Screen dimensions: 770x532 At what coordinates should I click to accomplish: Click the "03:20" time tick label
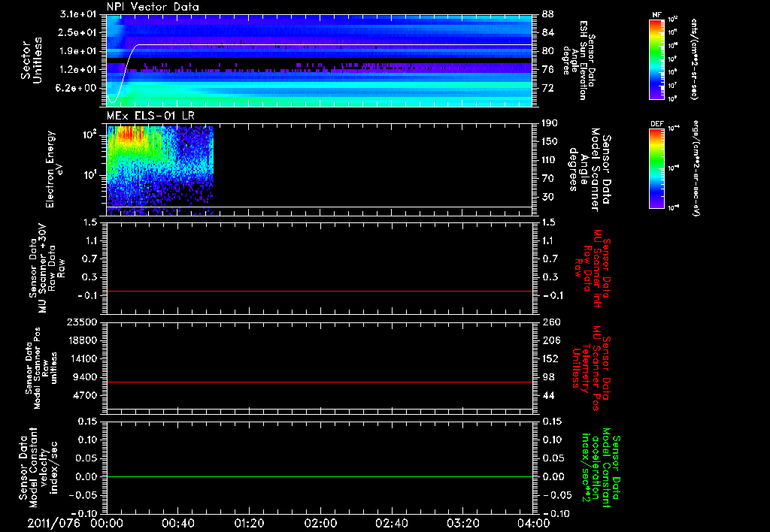462,523
